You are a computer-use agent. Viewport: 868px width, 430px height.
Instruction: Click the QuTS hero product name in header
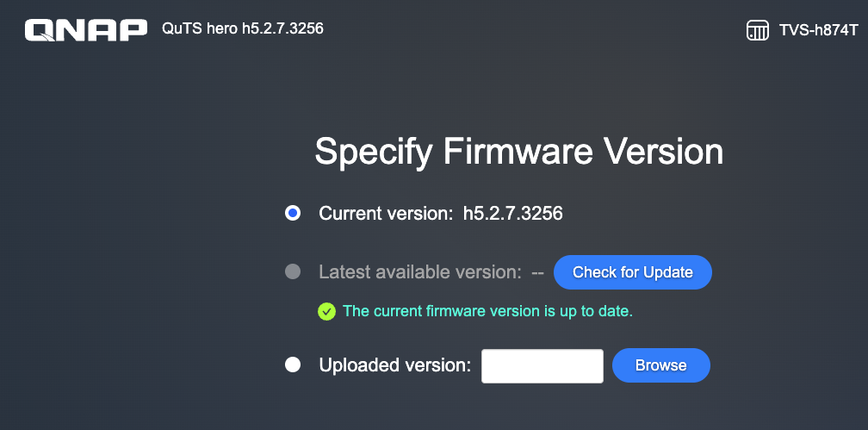click(x=200, y=29)
